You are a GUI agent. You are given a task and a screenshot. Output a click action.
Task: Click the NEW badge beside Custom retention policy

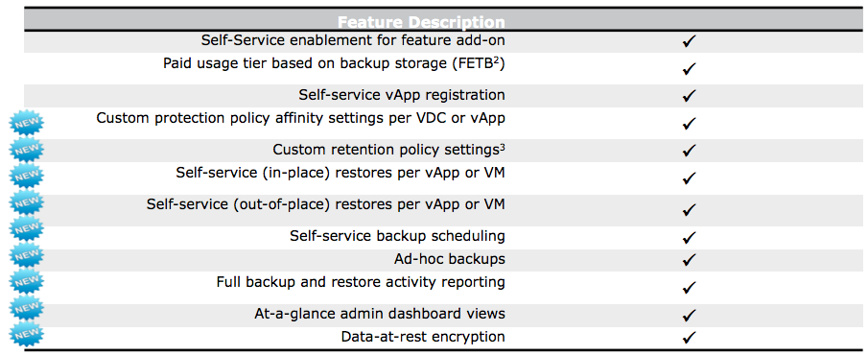[x=27, y=150]
